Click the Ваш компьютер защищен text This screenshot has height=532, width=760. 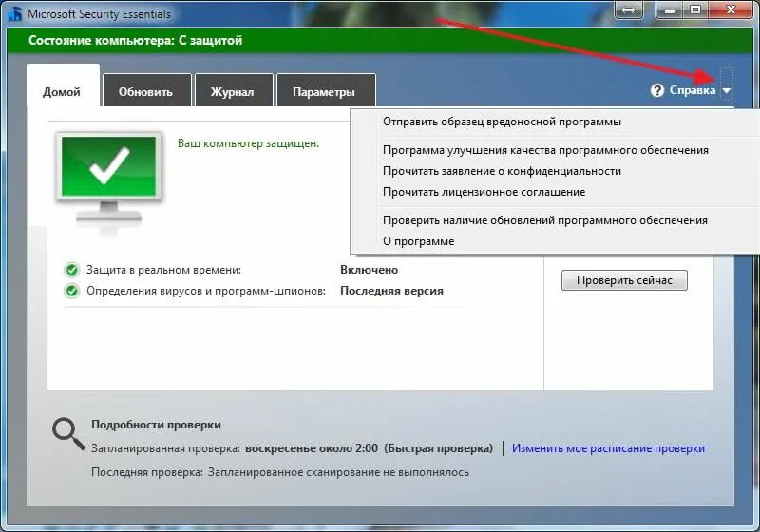tap(248, 143)
